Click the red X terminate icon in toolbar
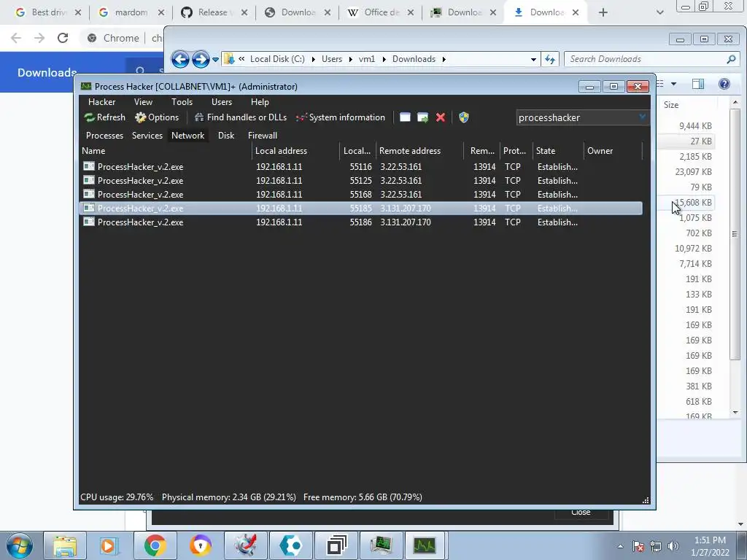Image resolution: width=747 pixels, height=560 pixels. click(441, 117)
